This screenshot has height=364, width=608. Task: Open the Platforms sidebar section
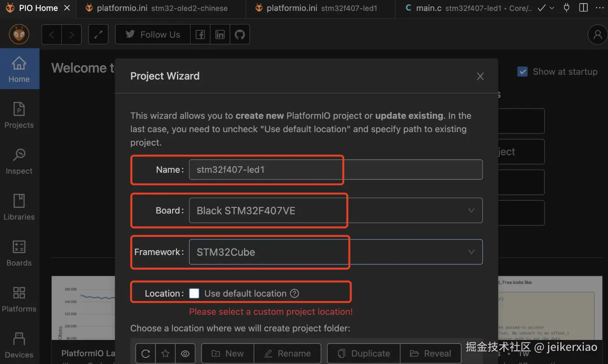(19, 299)
